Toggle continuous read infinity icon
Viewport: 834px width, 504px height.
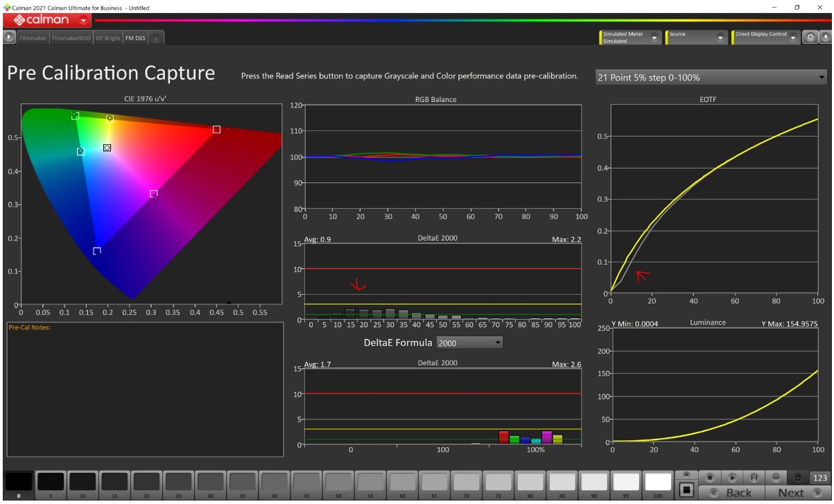(776, 477)
